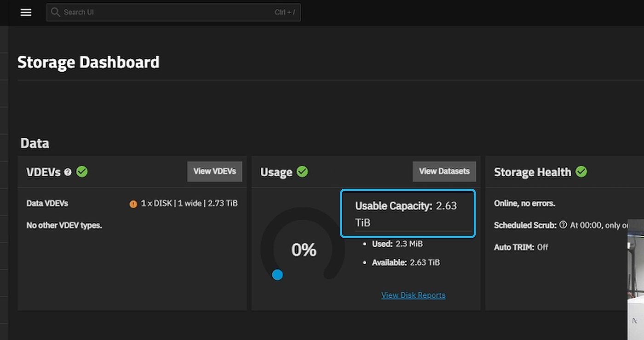Click the 'No other VDEV types.' text
The image size is (644, 340).
click(64, 226)
